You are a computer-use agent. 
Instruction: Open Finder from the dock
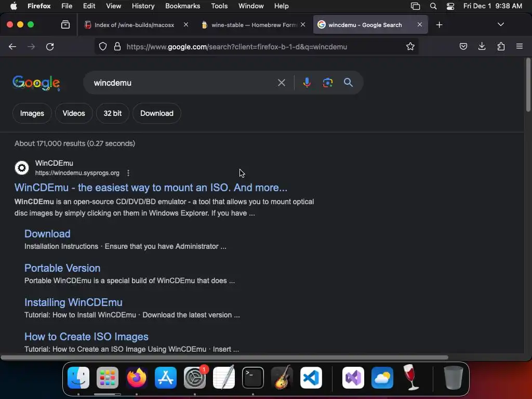(78, 378)
